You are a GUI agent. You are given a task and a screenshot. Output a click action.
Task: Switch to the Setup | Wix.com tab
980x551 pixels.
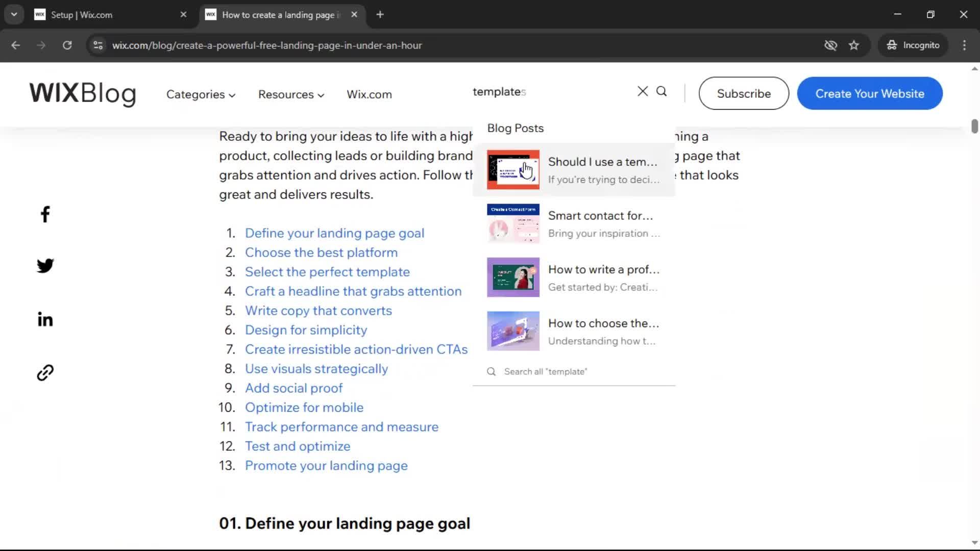[x=111, y=15]
